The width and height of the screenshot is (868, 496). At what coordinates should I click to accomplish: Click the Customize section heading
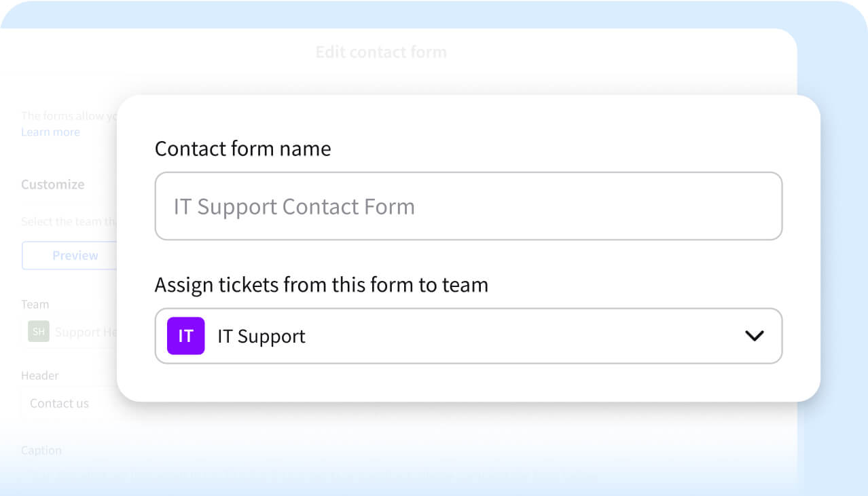(x=53, y=184)
